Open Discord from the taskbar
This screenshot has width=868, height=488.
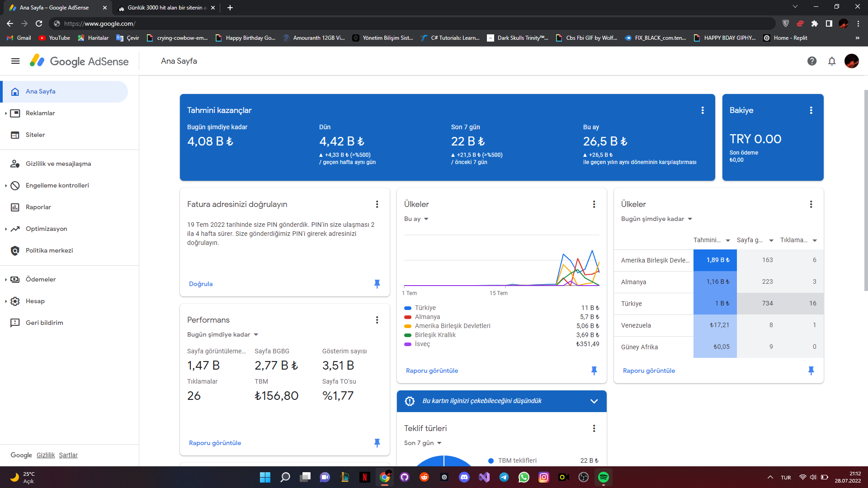(464, 477)
